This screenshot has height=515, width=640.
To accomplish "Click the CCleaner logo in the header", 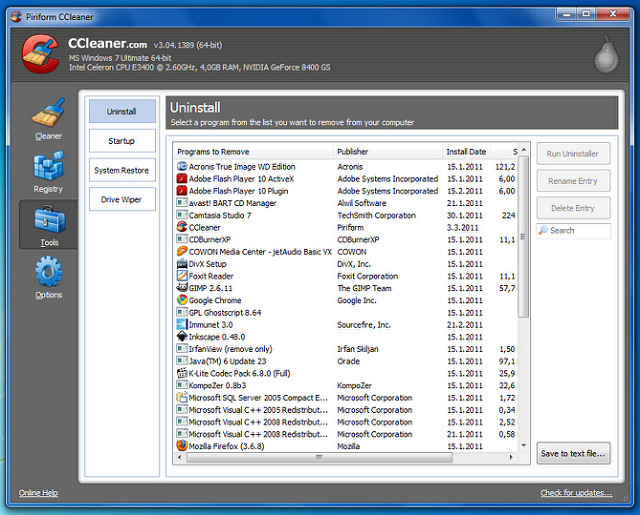I will pos(40,54).
